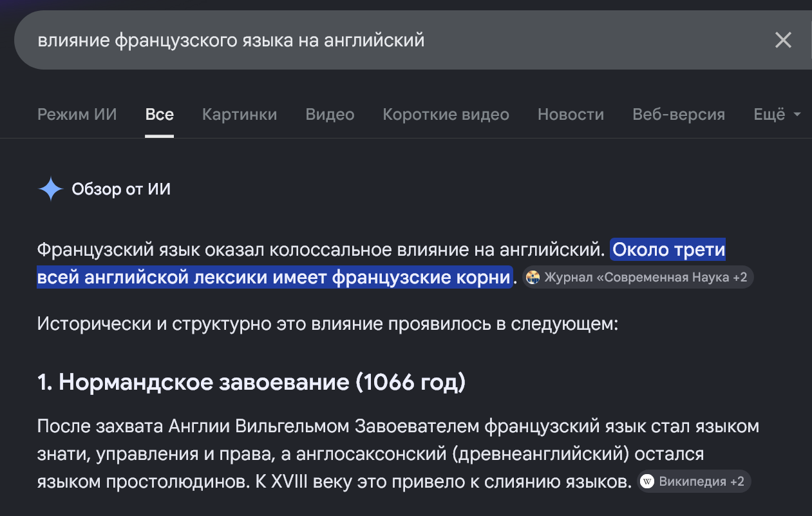
Task: Click into the search input field
Action: (x=393, y=41)
